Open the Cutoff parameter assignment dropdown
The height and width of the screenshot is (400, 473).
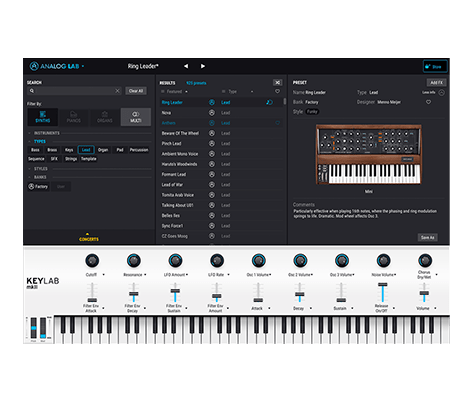click(104, 275)
